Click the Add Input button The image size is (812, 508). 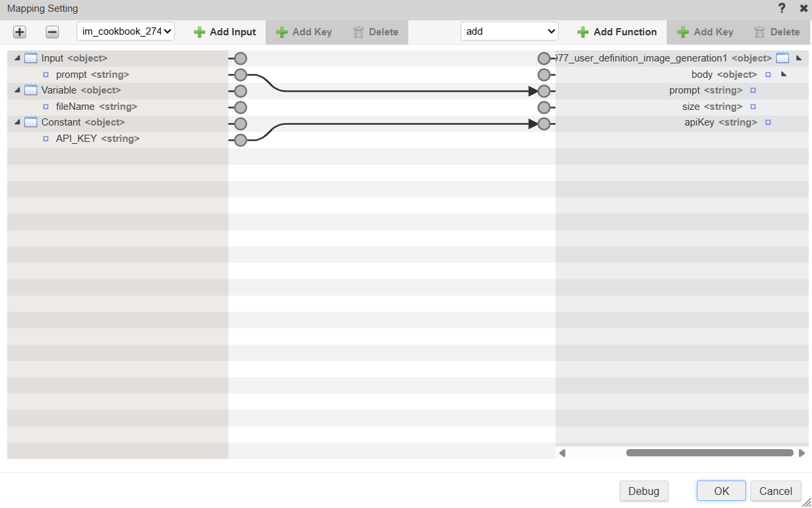(x=226, y=32)
